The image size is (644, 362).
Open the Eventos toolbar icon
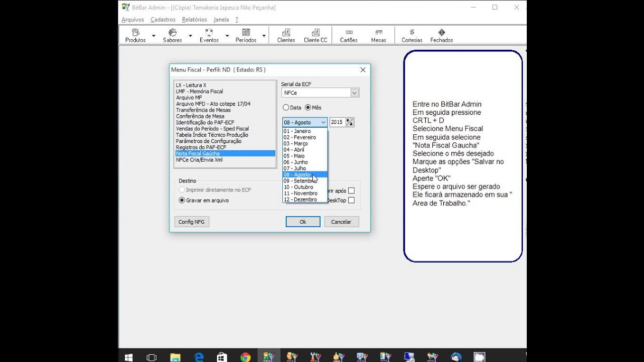coord(209,35)
